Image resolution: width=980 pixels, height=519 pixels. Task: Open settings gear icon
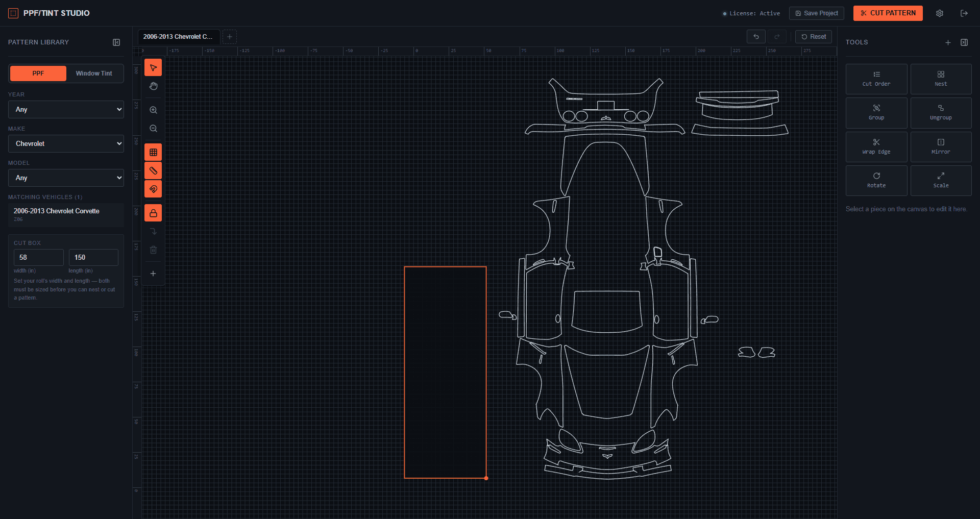[940, 13]
